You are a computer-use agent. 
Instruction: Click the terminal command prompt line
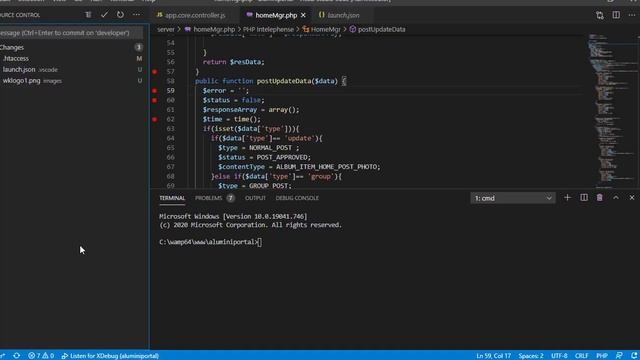click(211, 242)
